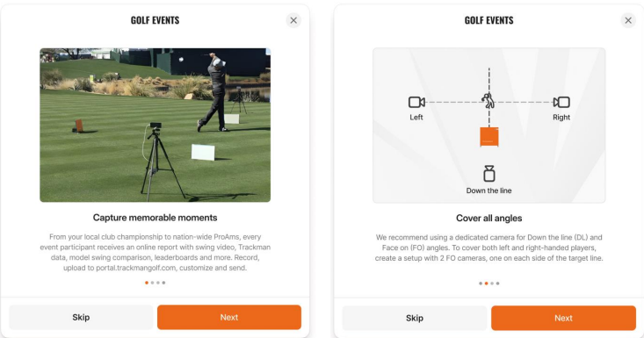Select the Left camera icon
This screenshot has width=644, height=338.
click(416, 102)
